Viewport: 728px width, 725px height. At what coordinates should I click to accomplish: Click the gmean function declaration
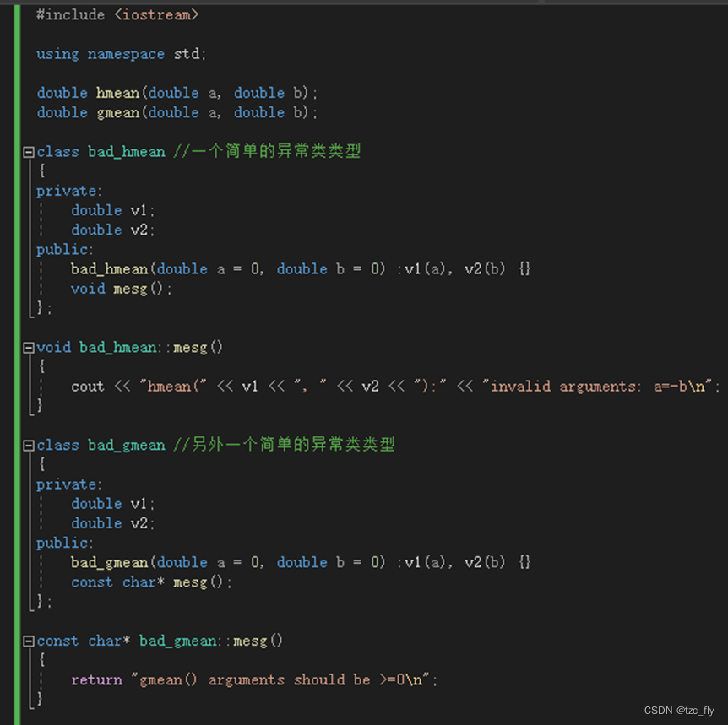[177, 113]
